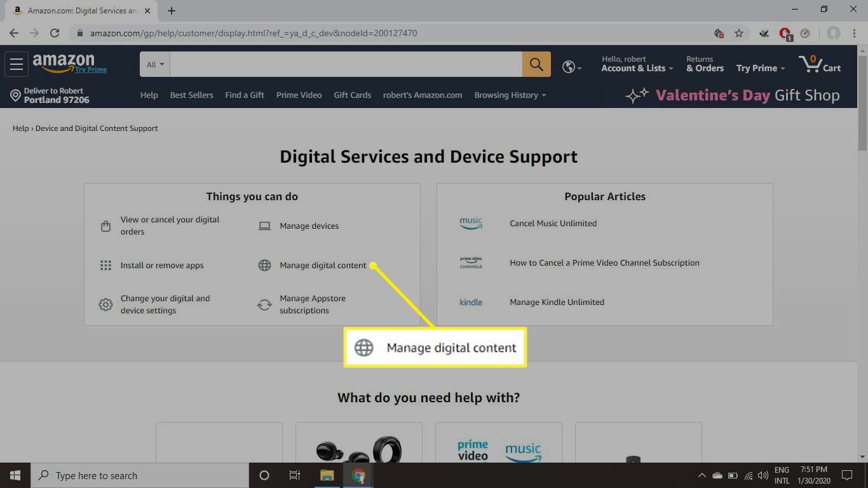This screenshot has height=488, width=868.
Task: Bookmark this page with the star icon
Action: pos(738,33)
